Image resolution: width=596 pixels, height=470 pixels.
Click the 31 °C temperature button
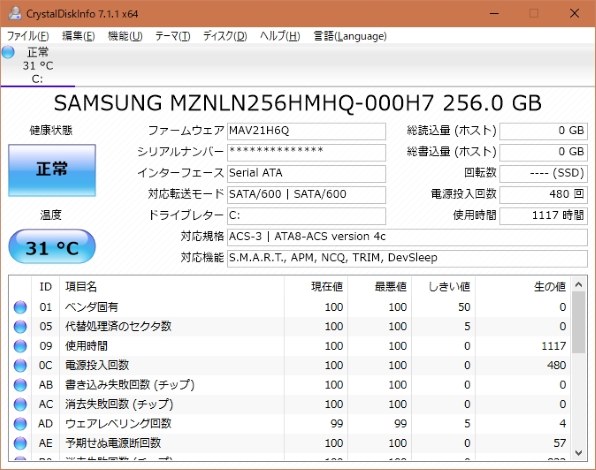pyautogui.click(x=52, y=246)
